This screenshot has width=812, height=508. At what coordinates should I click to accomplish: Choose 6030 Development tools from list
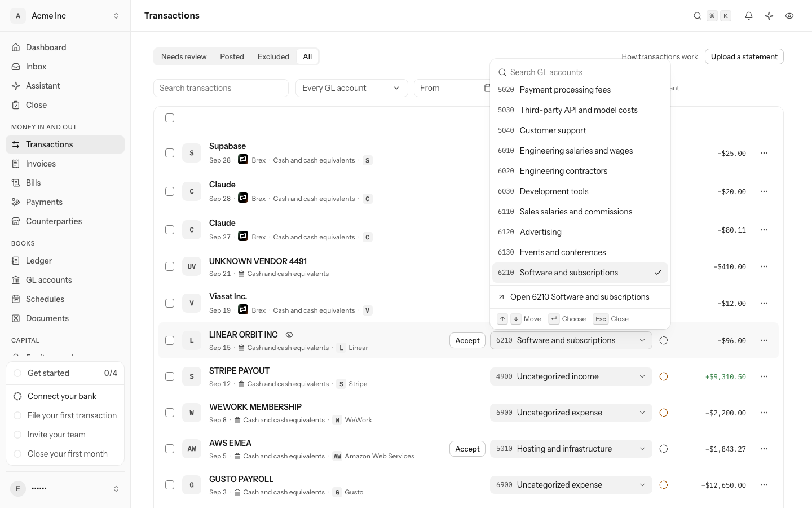pos(580,191)
